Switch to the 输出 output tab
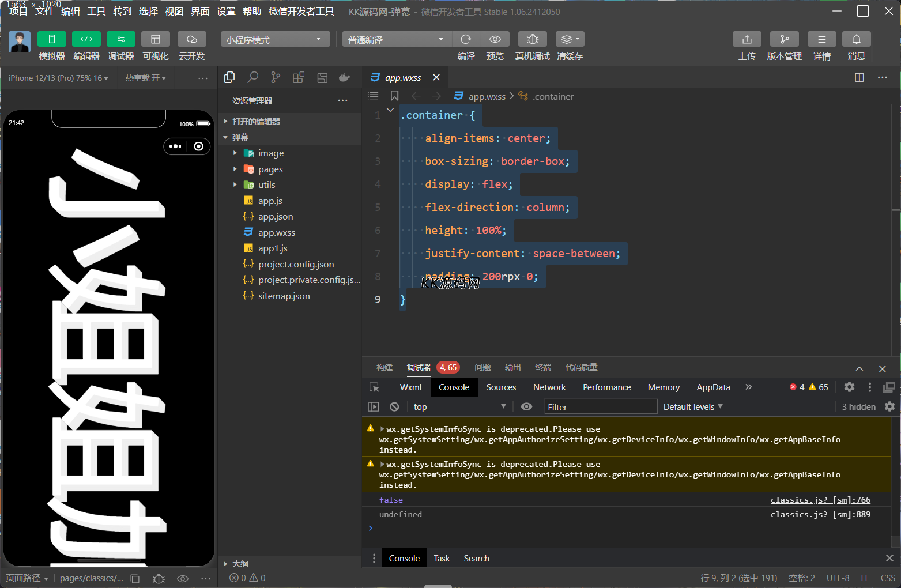 (512, 367)
